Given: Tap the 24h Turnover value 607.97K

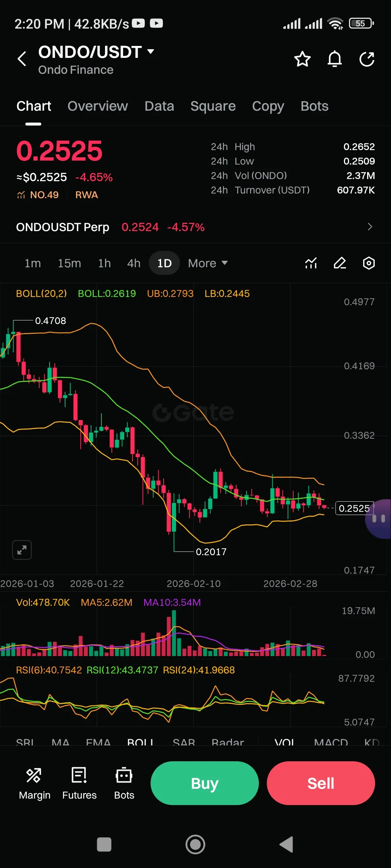Looking at the screenshot, I should (356, 190).
